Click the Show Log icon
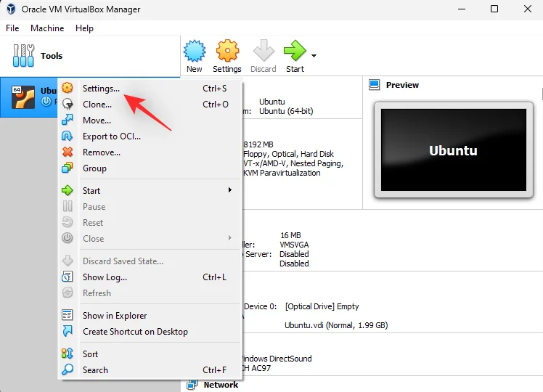543x392 pixels. (x=68, y=277)
